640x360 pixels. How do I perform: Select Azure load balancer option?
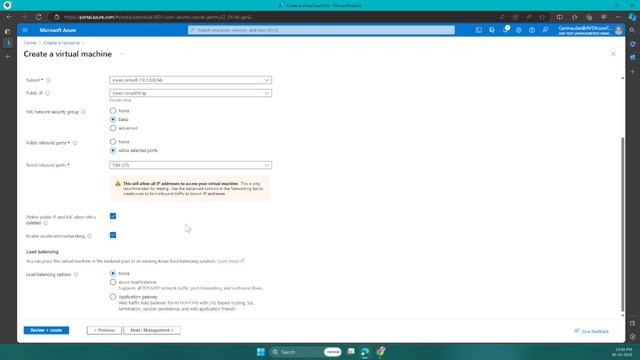113,282
